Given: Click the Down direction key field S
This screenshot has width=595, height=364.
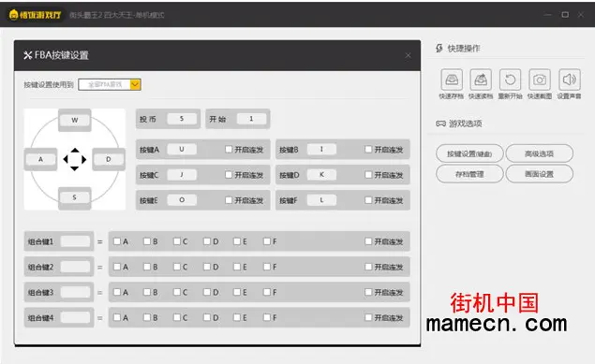Looking at the screenshot, I should tap(74, 197).
